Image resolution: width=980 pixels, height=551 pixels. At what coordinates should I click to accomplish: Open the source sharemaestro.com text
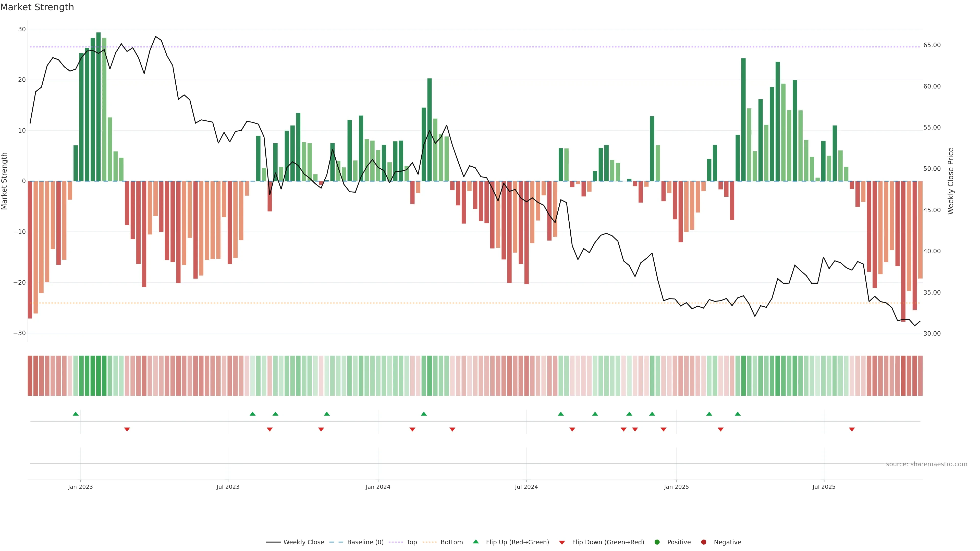click(926, 464)
